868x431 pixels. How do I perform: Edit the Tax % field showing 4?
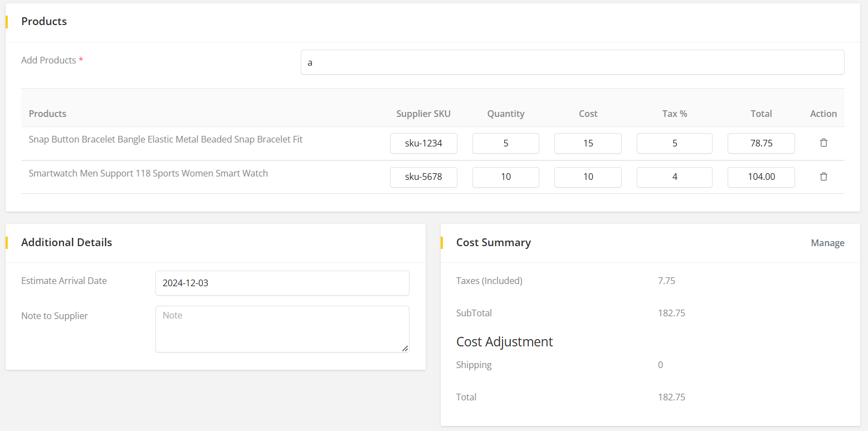(674, 177)
